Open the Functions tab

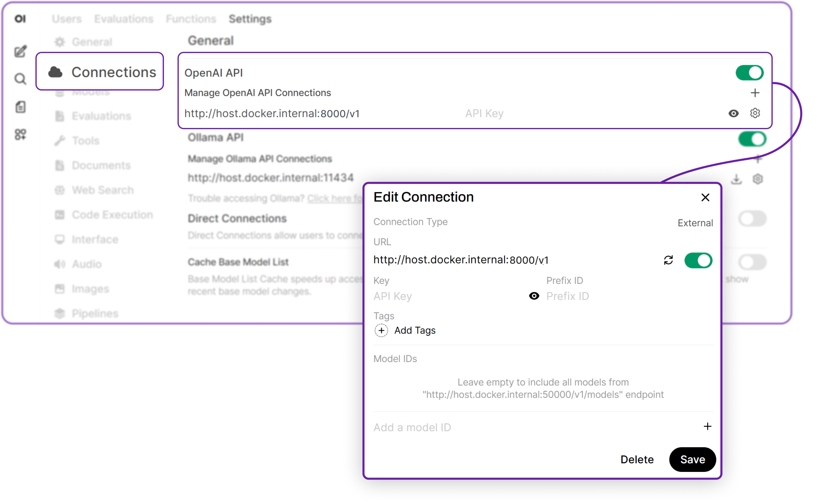pos(191,19)
